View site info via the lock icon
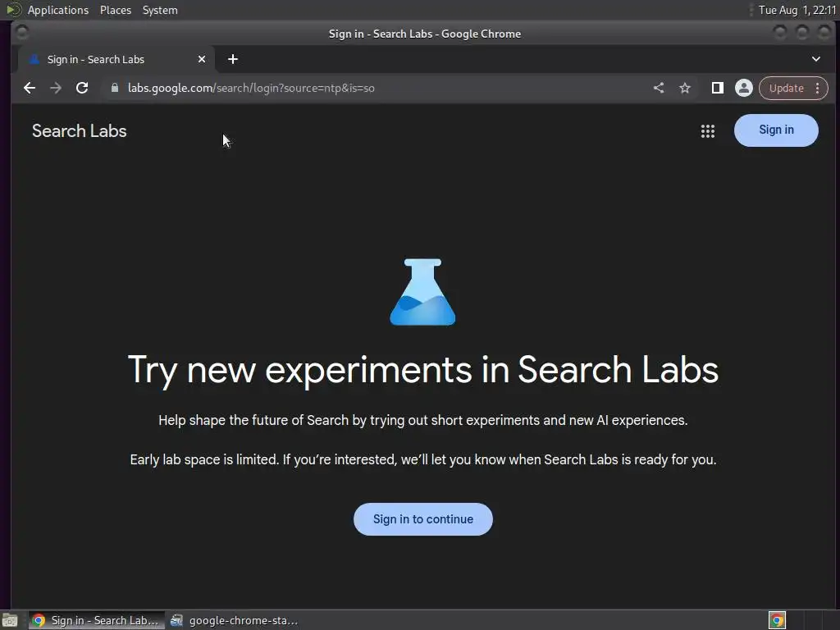840x630 pixels. [x=115, y=88]
